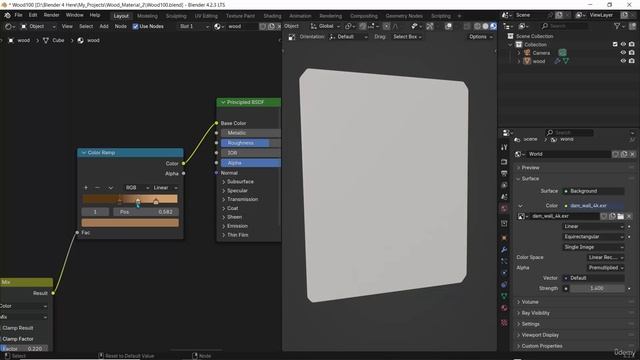Click the open image folder icon for dam_wall_4k.exr
Image resolution: width=640 pixels, height=360 pixels.
tap(620, 216)
